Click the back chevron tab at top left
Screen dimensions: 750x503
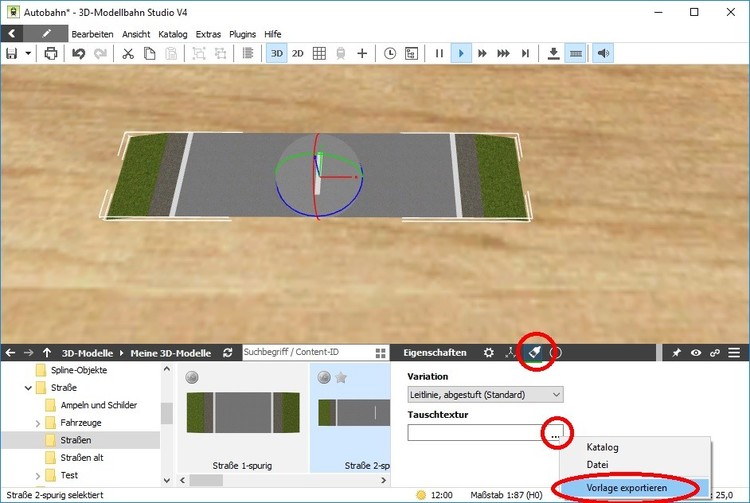pos(12,33)
